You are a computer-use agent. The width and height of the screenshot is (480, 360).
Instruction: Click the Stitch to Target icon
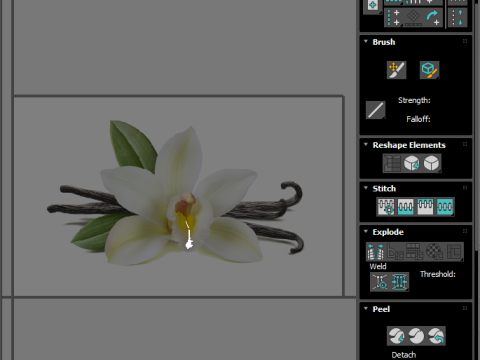coord(386,207)
